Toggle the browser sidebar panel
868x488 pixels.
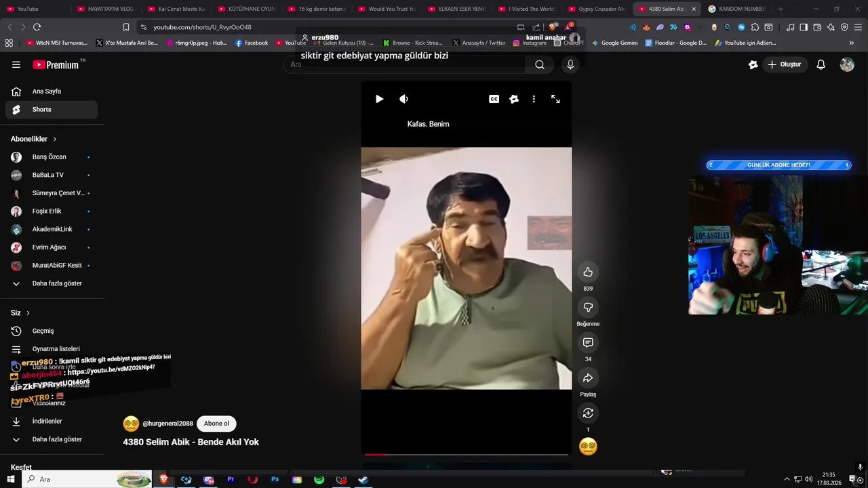tap(804, 27)
